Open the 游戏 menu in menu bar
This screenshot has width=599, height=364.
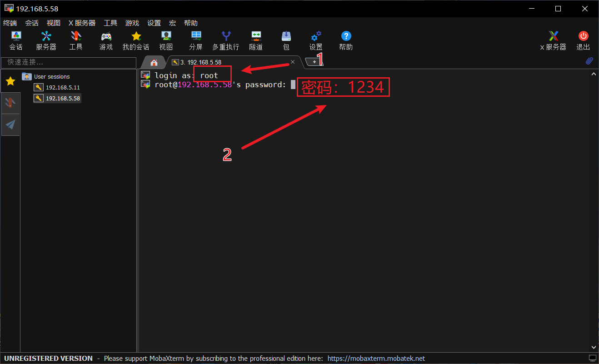(132, 23)
